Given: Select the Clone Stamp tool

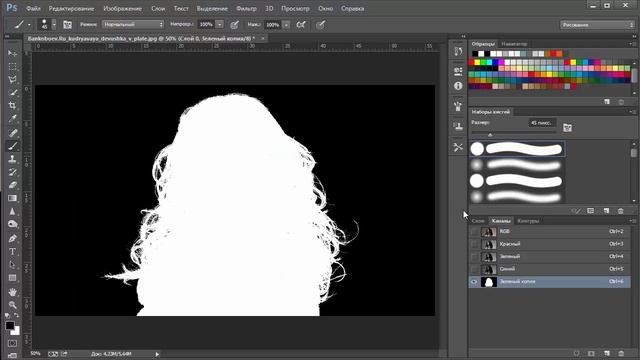Looking at the screenshot, I should (12, 159).
